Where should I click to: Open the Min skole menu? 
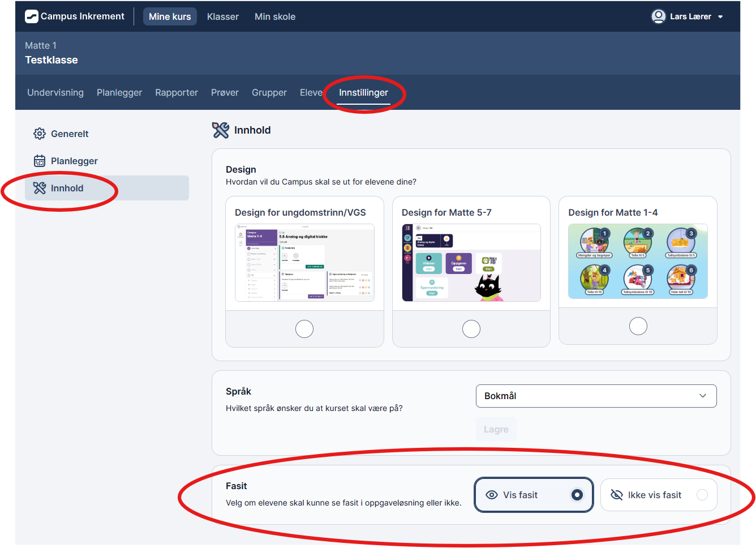[275, 16]
